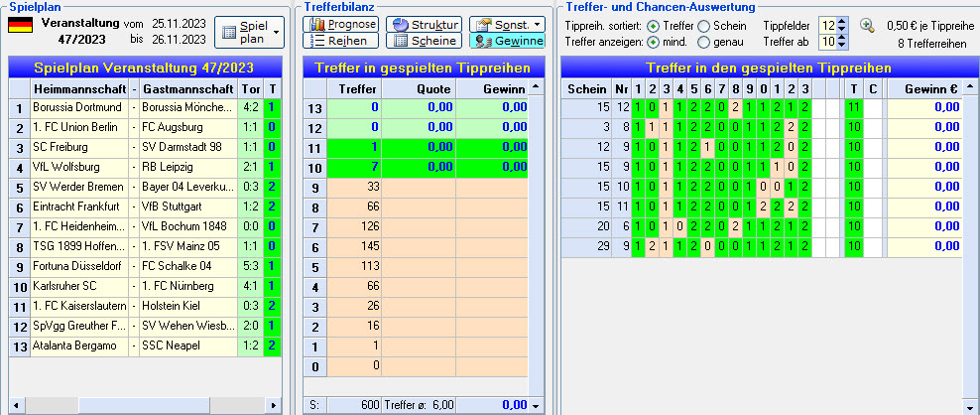980x415 pixels.
Task: Click the C column header
Action: coord(873,88)
